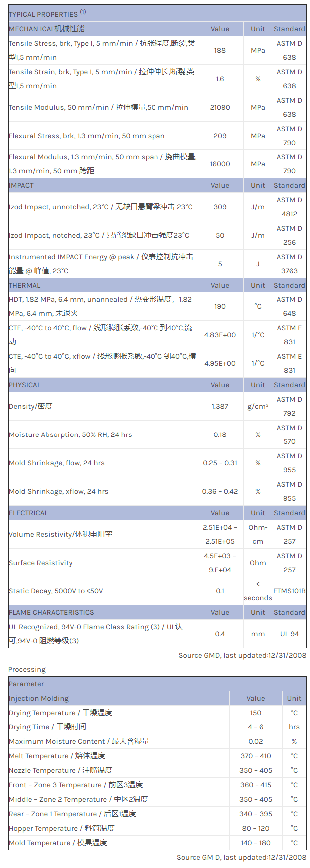Viewport: 310px width, 868px height.
Task: Click the PHYSICAL section header
Action: click(x=25, y=385)
